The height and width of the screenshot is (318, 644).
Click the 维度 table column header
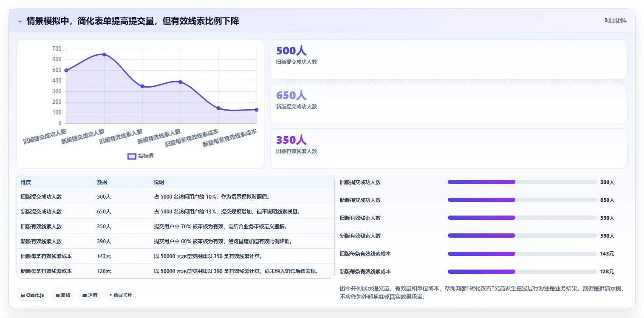(x=26, y=182)
